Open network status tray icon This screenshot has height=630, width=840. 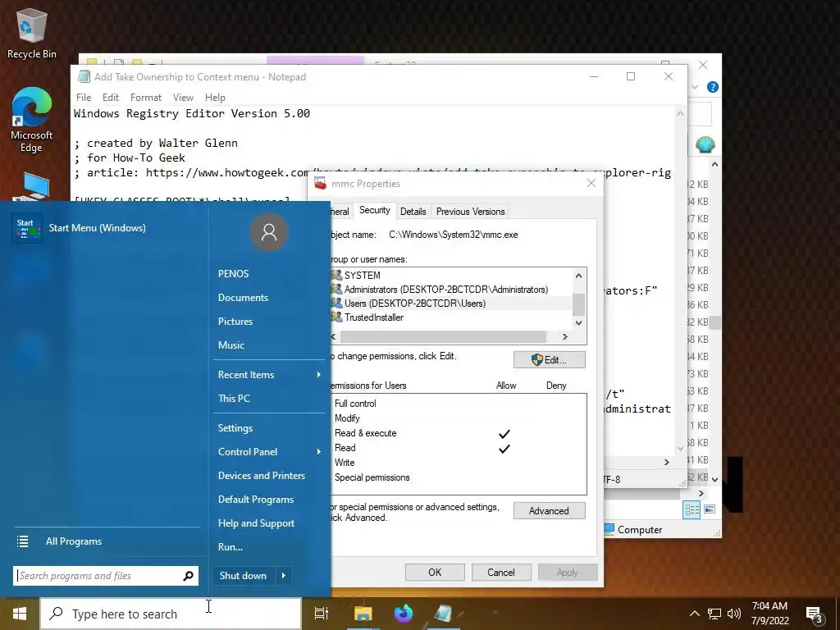(714, 614)
